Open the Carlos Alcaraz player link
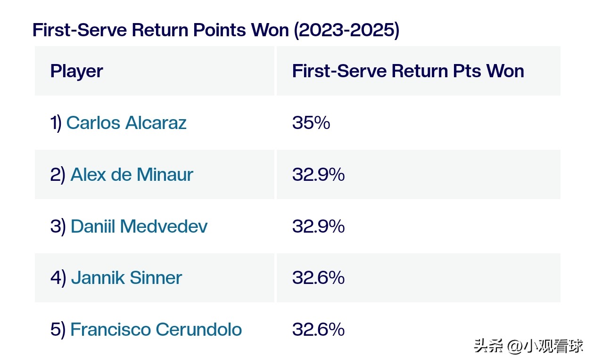The width and height of the screenshot is (594, 364). (x=126, y=123)
